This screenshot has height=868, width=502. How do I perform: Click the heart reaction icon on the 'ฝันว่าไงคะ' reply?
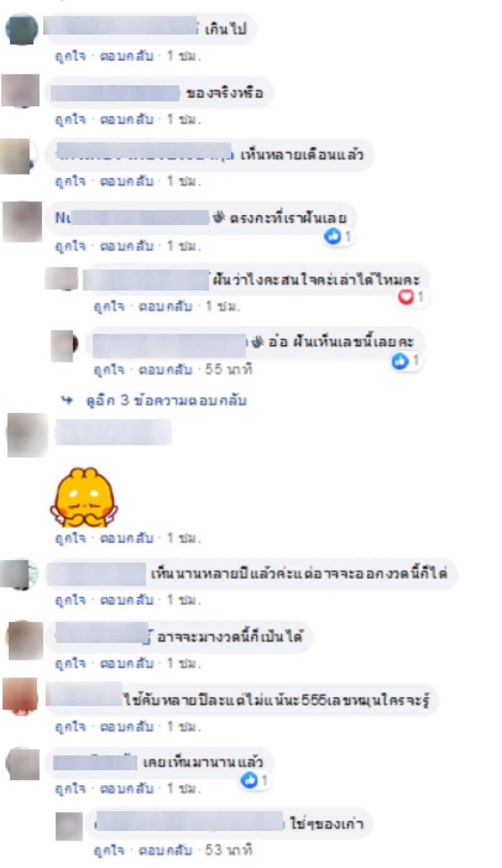[407, 297]
